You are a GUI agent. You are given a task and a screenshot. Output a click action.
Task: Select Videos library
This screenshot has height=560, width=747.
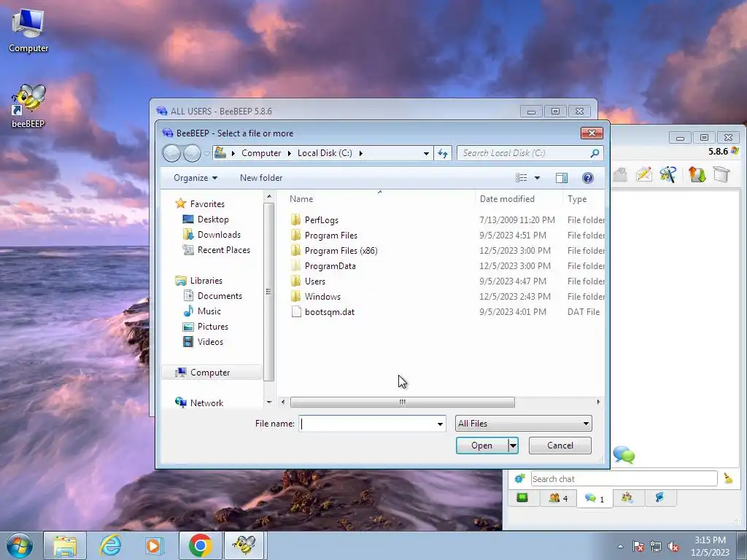pos(210,342)
